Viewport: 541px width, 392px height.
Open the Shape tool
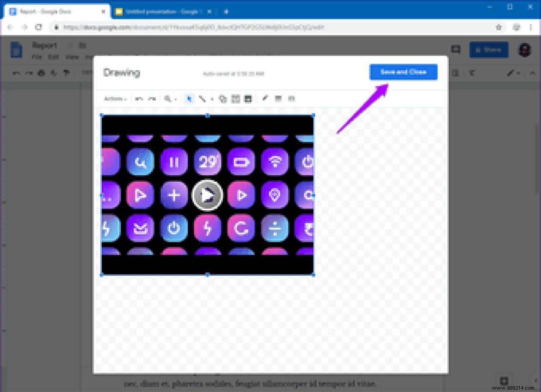point(222,98)
